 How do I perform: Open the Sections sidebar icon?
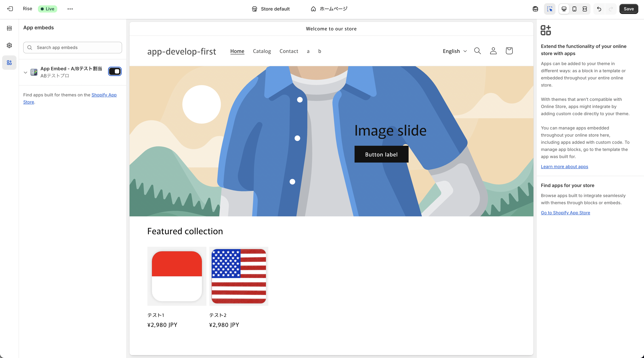coord(9,28)
